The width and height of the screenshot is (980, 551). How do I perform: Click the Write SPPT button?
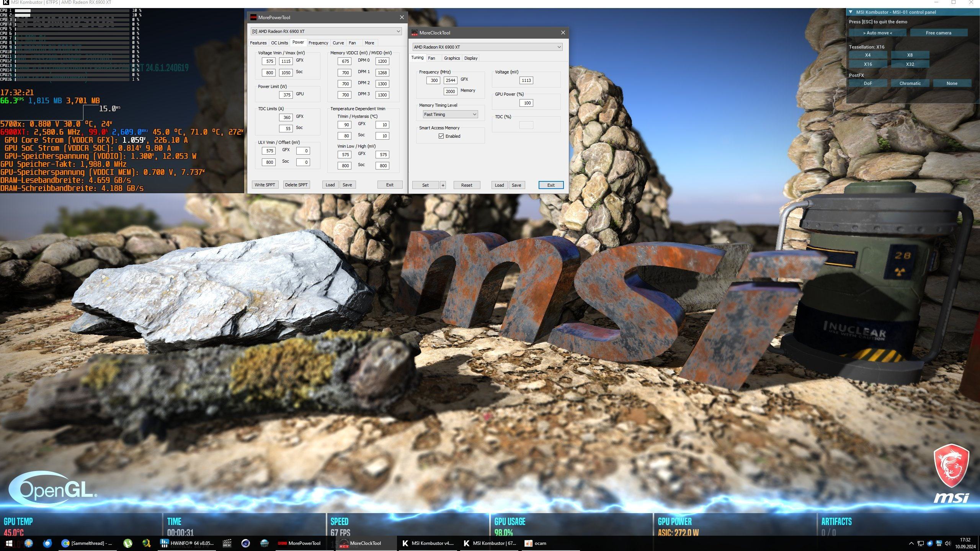coord(265,185)
